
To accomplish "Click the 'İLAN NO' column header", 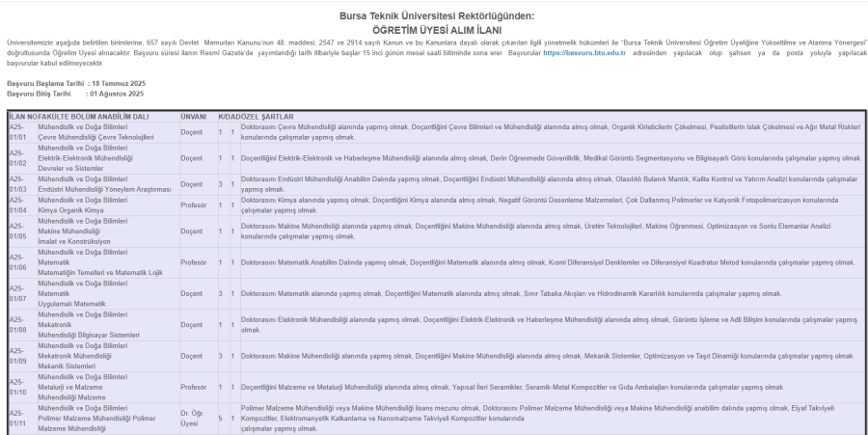I will pyautogui.click(x=23, y=117).
